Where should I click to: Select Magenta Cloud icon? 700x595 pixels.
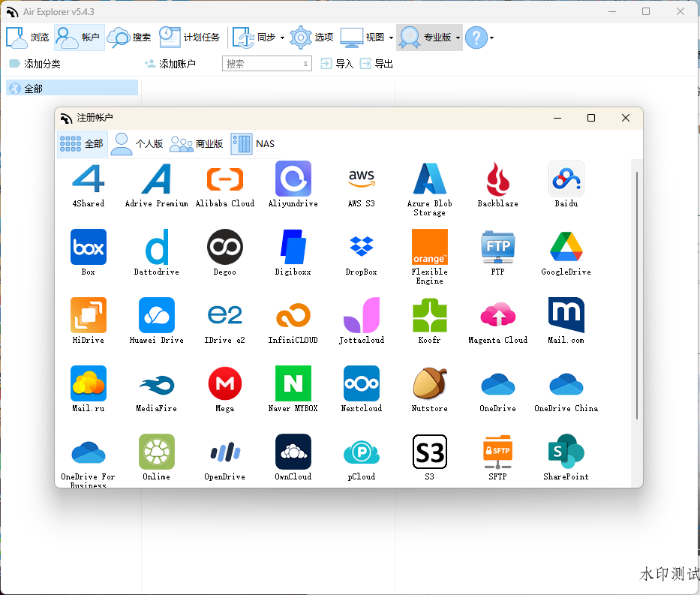click(x=497, y=315)
